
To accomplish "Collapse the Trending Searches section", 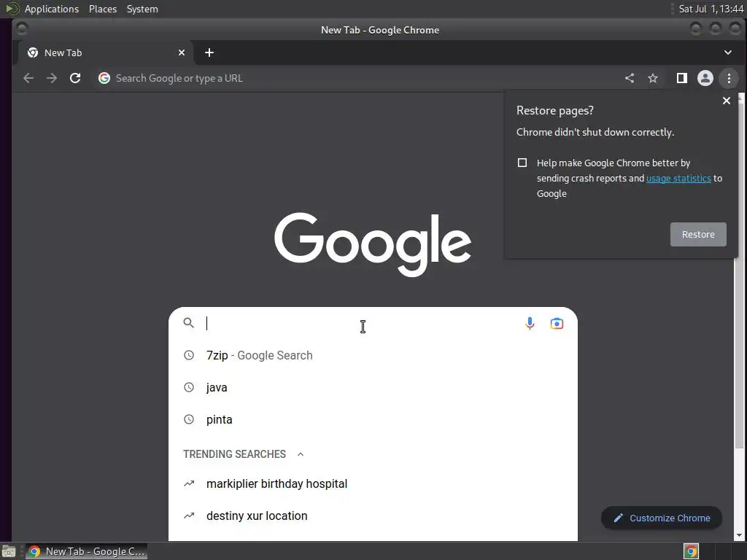I will pos(300,454).
